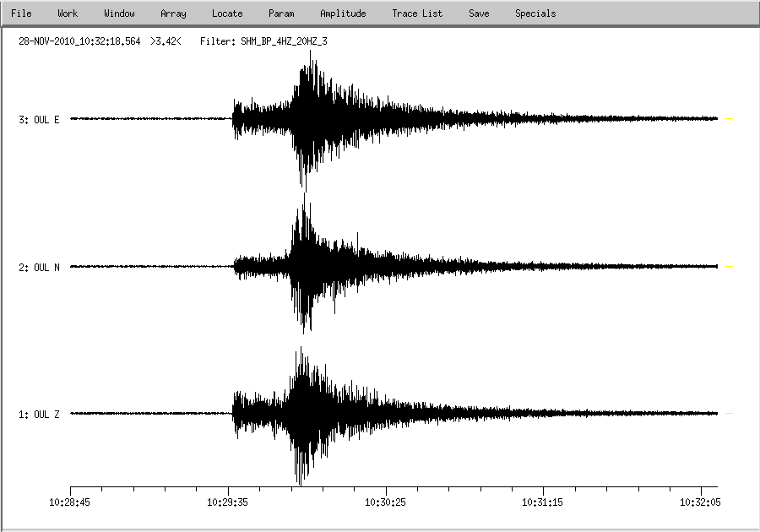Click the 10:30:25 time axis label
This screenshot has height=532, width=760.
386,502
